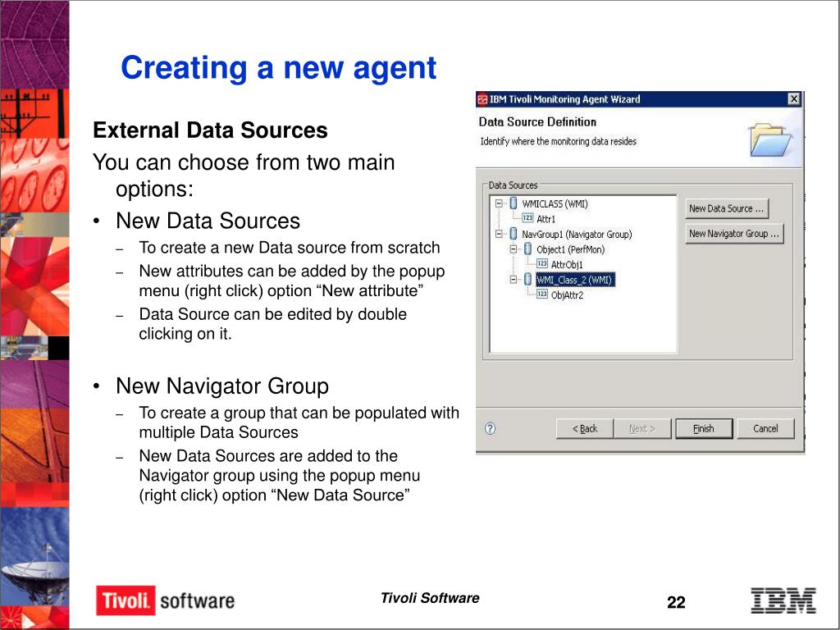This screenshot has height=630, width=840.
Task: Click the wizard title bar application icon
Action: tap(482, 99)
